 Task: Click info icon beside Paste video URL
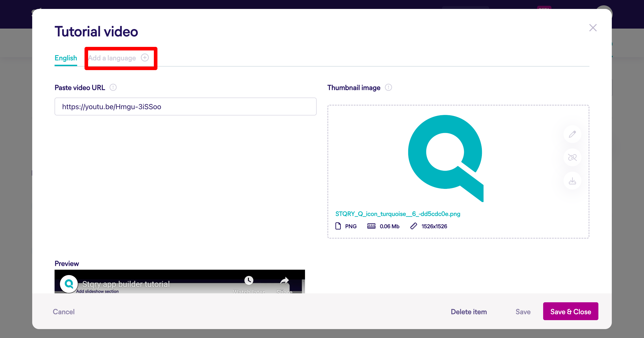113,87
